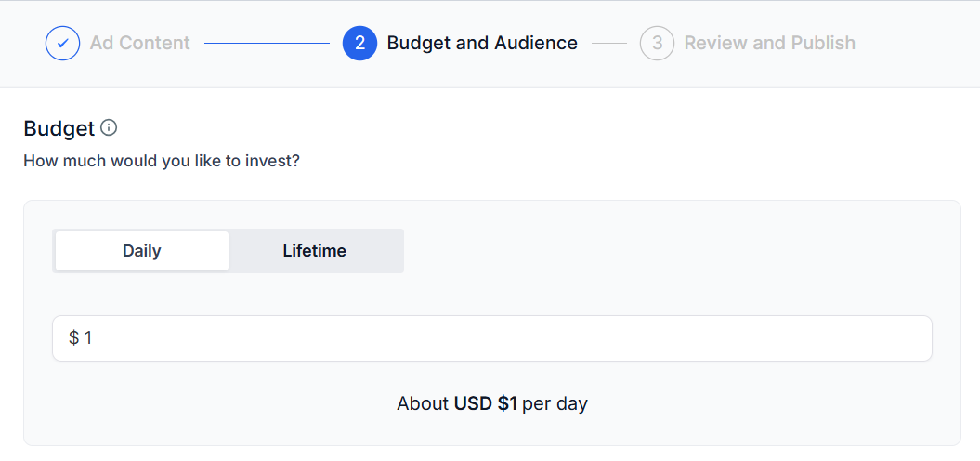The height and width of the screenshot is (461, 980).
Task: Go back to the Ad Content step
Action: [x=140, y=43]
